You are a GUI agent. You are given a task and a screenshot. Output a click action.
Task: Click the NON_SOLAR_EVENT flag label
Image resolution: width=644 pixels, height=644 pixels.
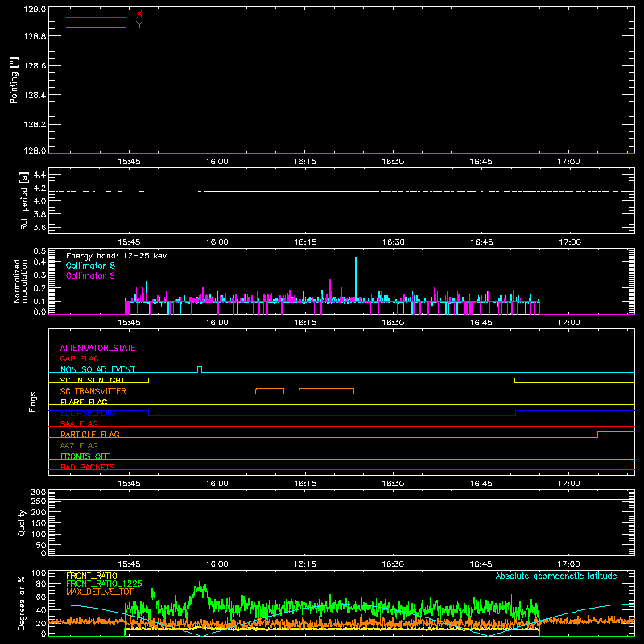[97, 369]
